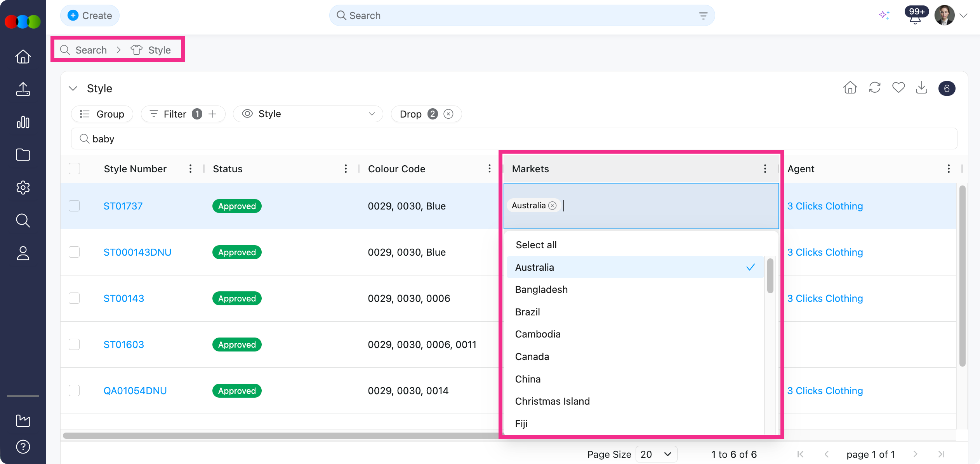The image size is (980, 464).
Task: Open the ST000143DNU style link
Action: tap(137, 252)
